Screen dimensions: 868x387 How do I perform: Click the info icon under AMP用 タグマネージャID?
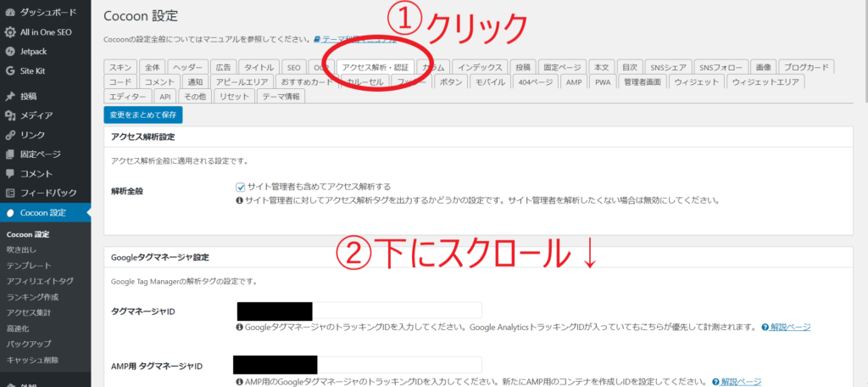tap(239, 382)
